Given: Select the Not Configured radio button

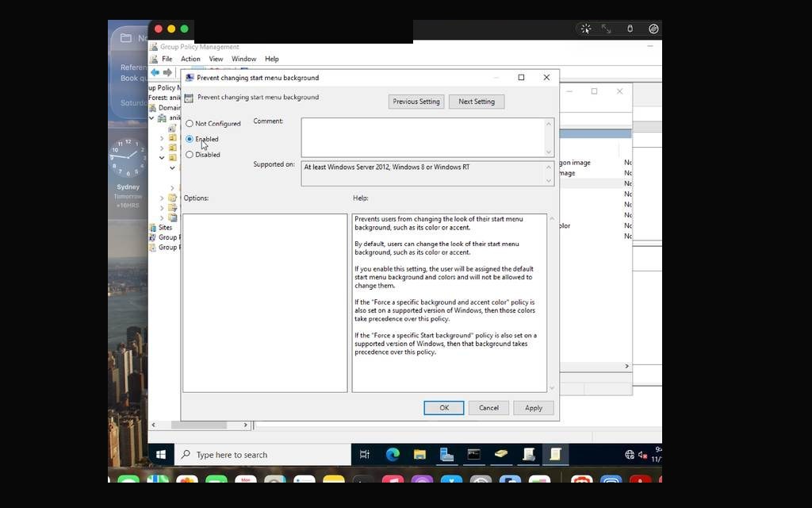Looking at the screenshot, I should tap(190, 123).
